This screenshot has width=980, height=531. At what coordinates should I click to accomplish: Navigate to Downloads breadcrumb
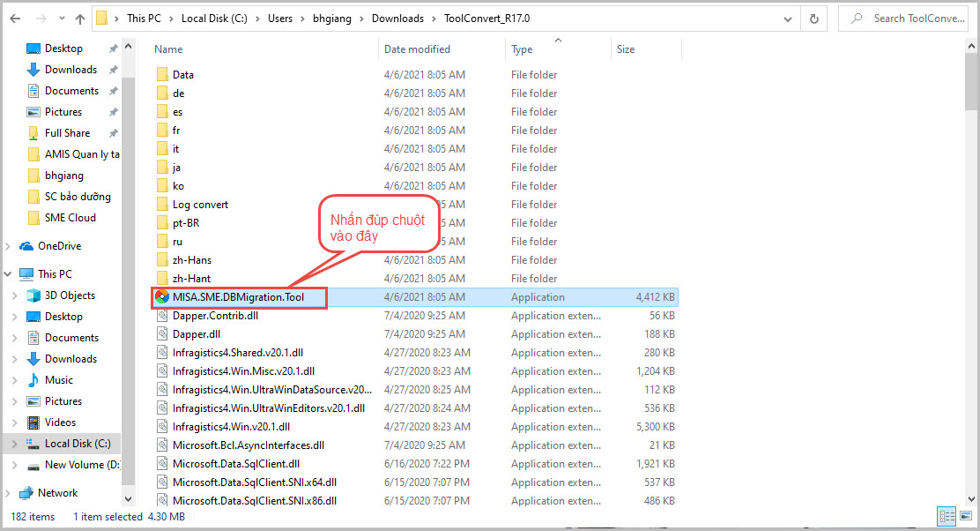(397, 19)
